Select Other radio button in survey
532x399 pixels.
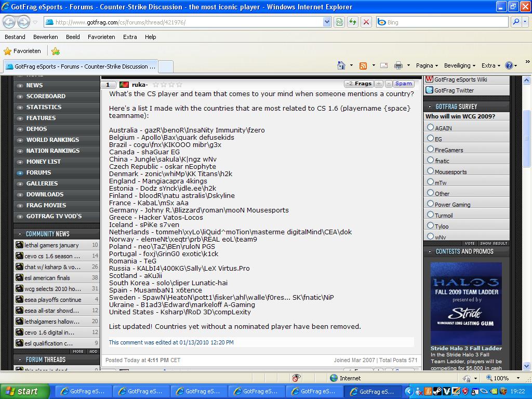point(431,193)
